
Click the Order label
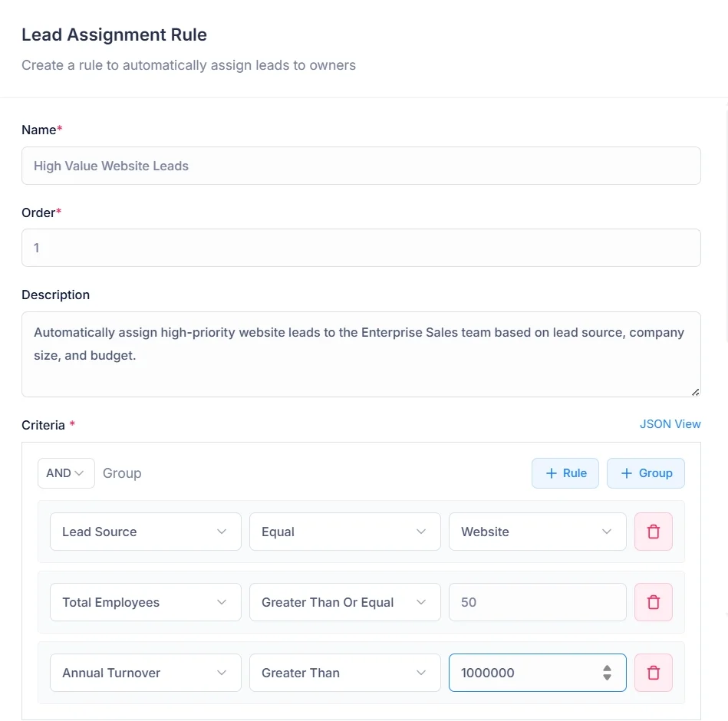click(38, 212)
